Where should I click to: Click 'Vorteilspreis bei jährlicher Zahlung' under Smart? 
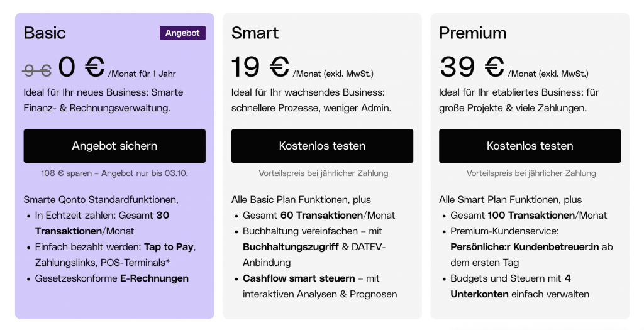pyautogui.click(x=323, y=173)
